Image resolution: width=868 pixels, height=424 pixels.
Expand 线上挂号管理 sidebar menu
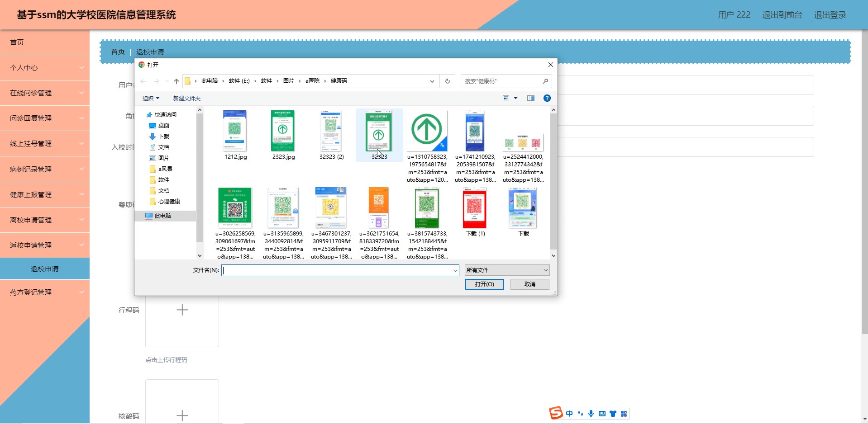click(45, 143)
